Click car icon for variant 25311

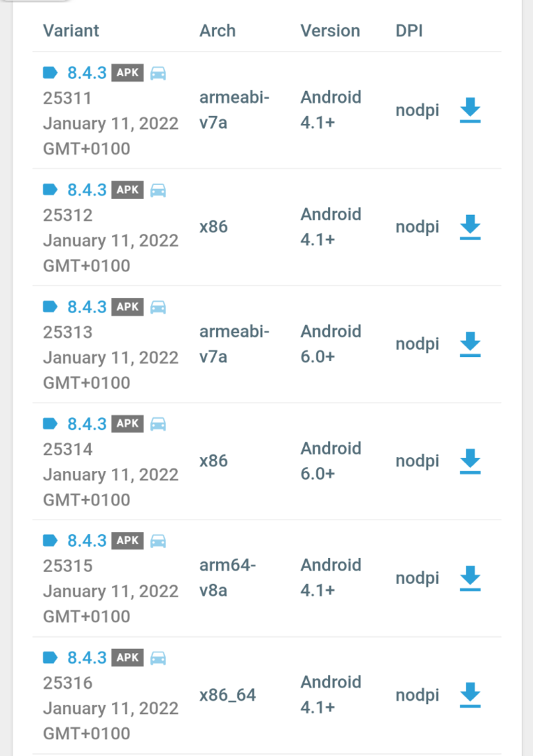pos(158,73)
